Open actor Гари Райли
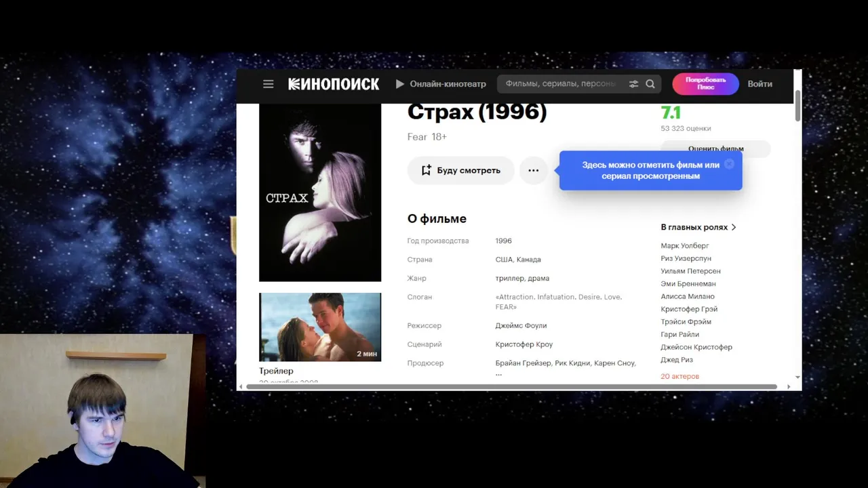 tap(679, 334)
